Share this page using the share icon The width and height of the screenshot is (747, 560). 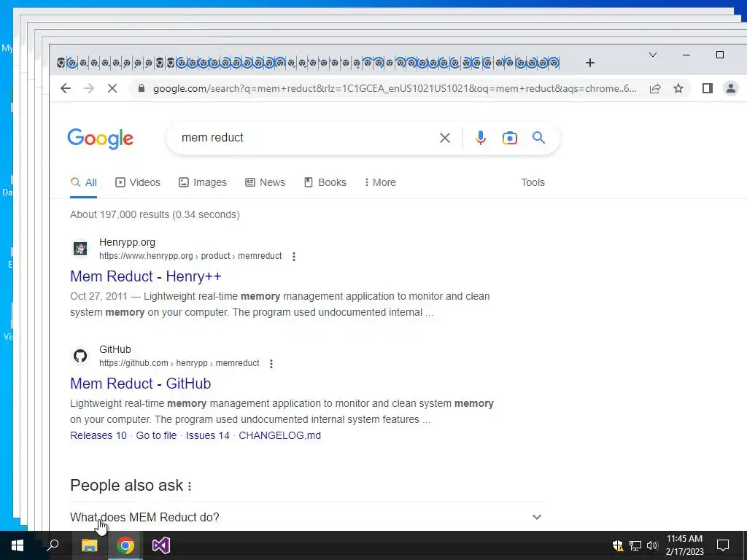[655, 88]
